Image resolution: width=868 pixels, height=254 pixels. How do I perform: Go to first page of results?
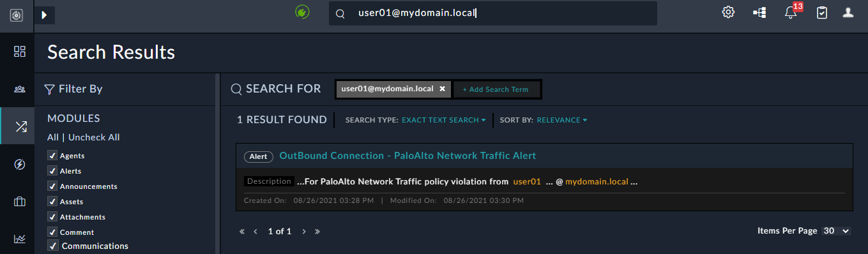pos(242,232)
